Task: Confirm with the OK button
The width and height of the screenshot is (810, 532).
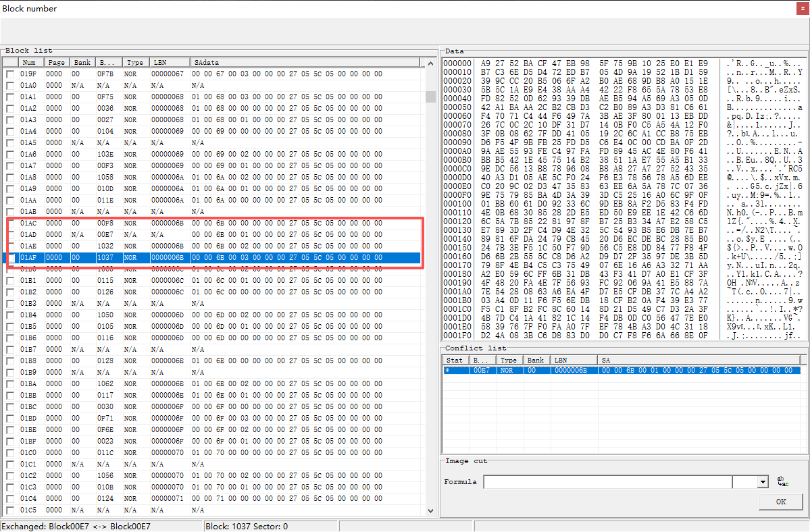Action: click(780, 502)
